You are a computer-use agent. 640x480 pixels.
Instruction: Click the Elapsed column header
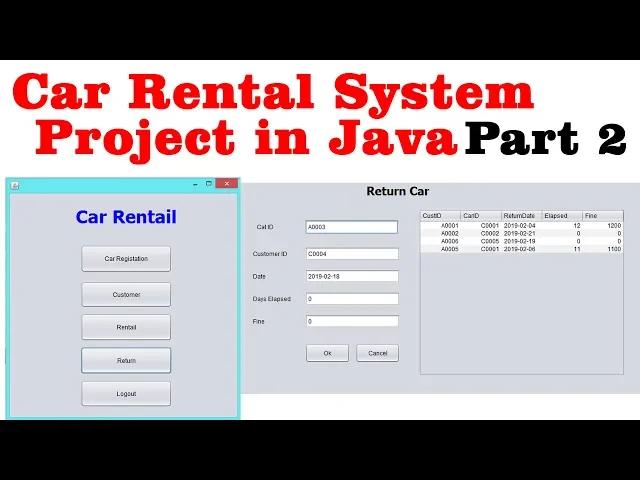562,216
